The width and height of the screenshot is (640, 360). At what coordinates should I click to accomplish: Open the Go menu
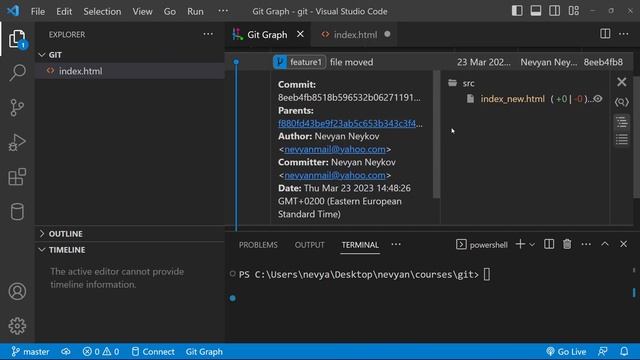click(170, 11)
